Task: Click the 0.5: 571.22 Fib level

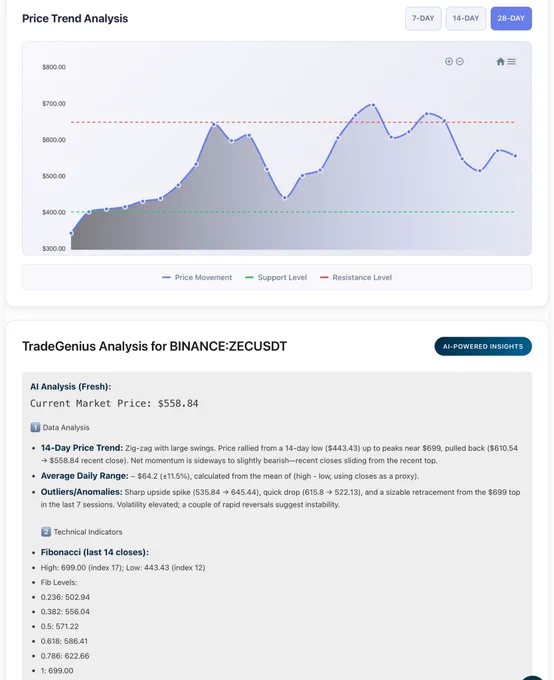Action: 59,627
